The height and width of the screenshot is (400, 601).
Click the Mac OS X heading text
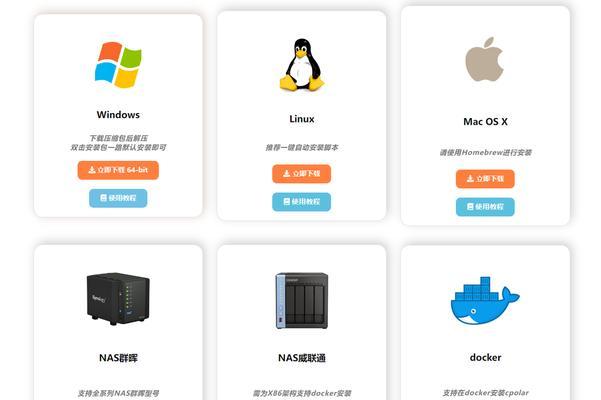pyautogui.click(x=485, y=121)
